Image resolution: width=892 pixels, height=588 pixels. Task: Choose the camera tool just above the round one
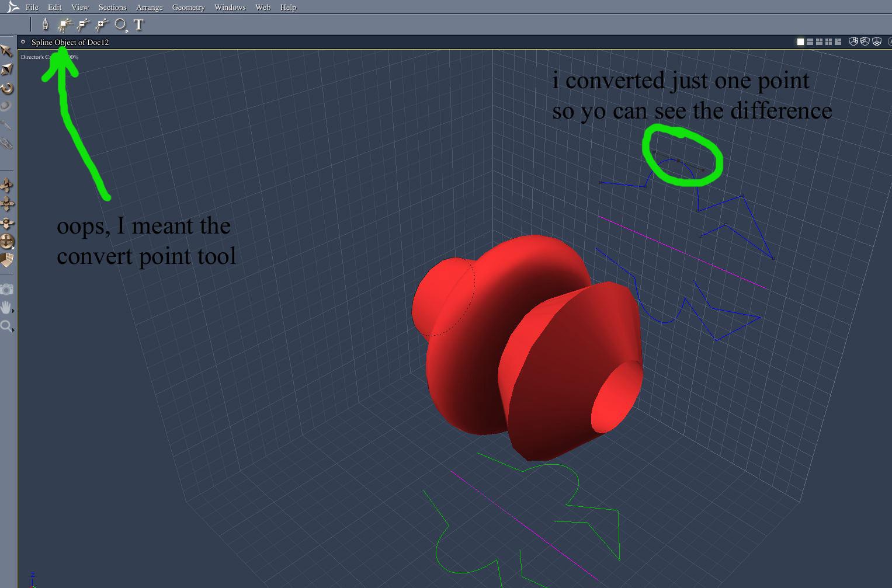tap(6, 223)
